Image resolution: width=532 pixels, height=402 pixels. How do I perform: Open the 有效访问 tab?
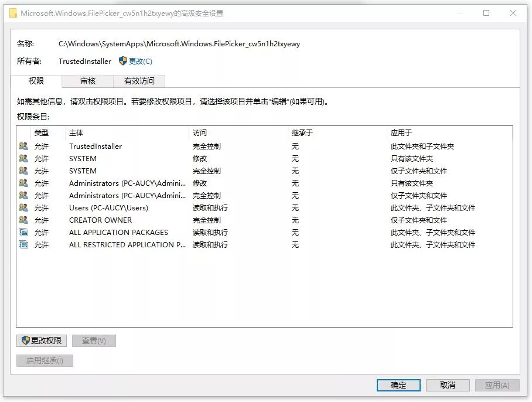(x=139, y=81)
